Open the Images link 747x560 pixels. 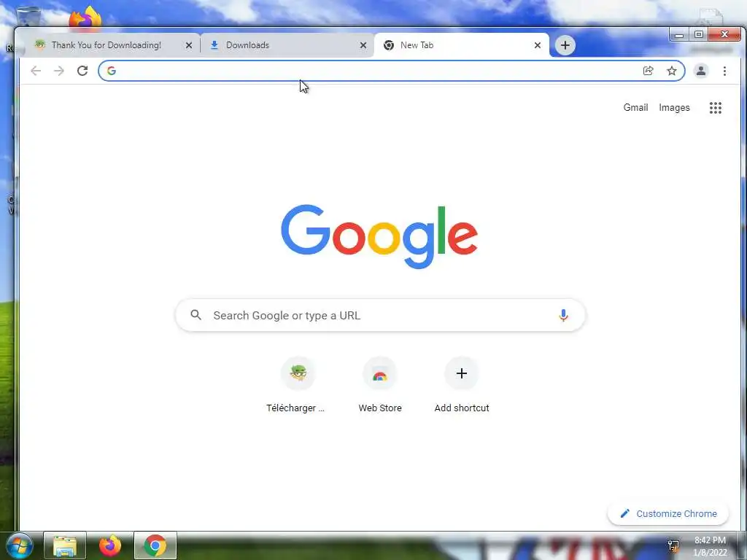pos(674,108)
